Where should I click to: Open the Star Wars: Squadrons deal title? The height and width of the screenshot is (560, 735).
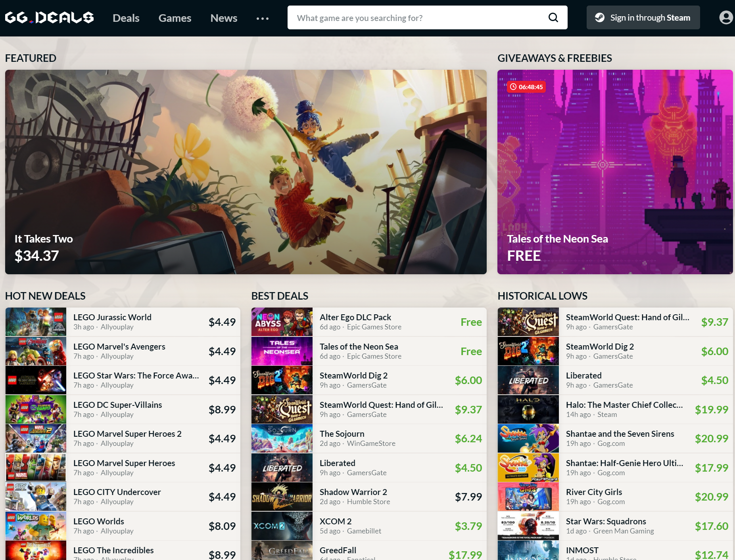(x=606, y=521)
